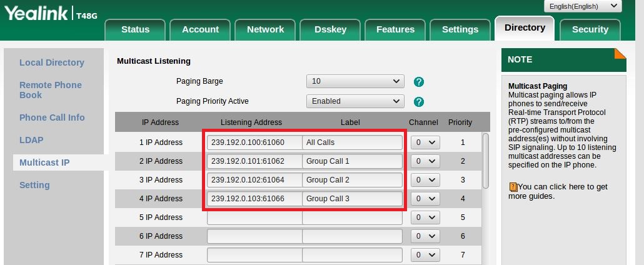Click the Channel column header
This screenshot has height=265, width=644.
pyautogui.click(x=423, y=122)
